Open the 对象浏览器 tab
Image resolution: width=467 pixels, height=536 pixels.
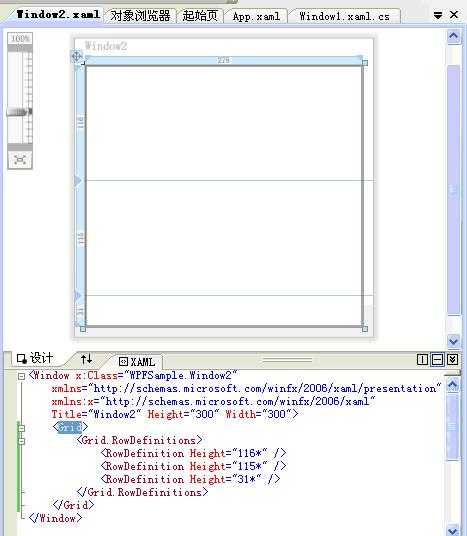140,16
